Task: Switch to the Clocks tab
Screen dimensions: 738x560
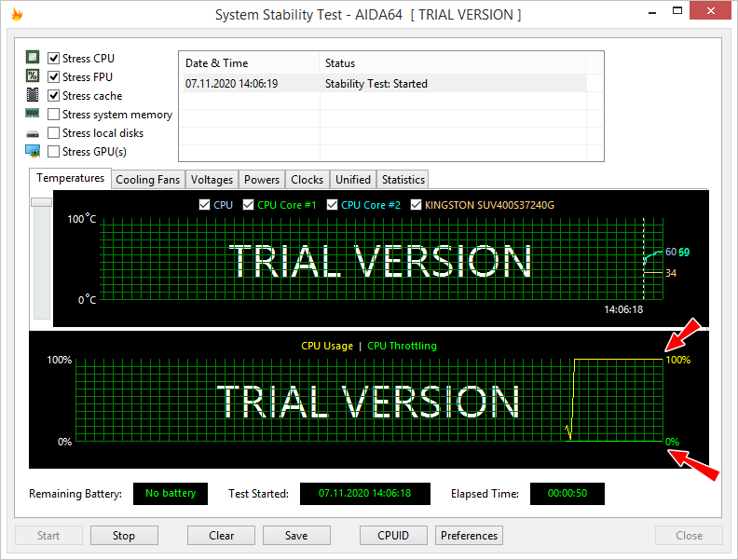Action: coord(307,180)
